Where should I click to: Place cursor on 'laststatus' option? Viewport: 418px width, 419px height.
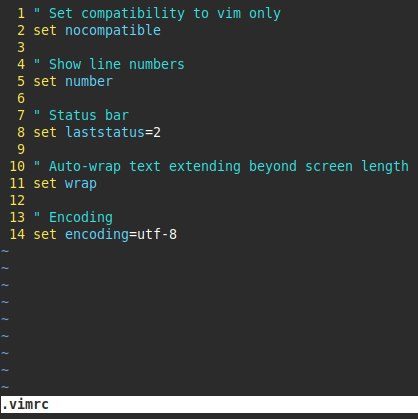point(105,132)
